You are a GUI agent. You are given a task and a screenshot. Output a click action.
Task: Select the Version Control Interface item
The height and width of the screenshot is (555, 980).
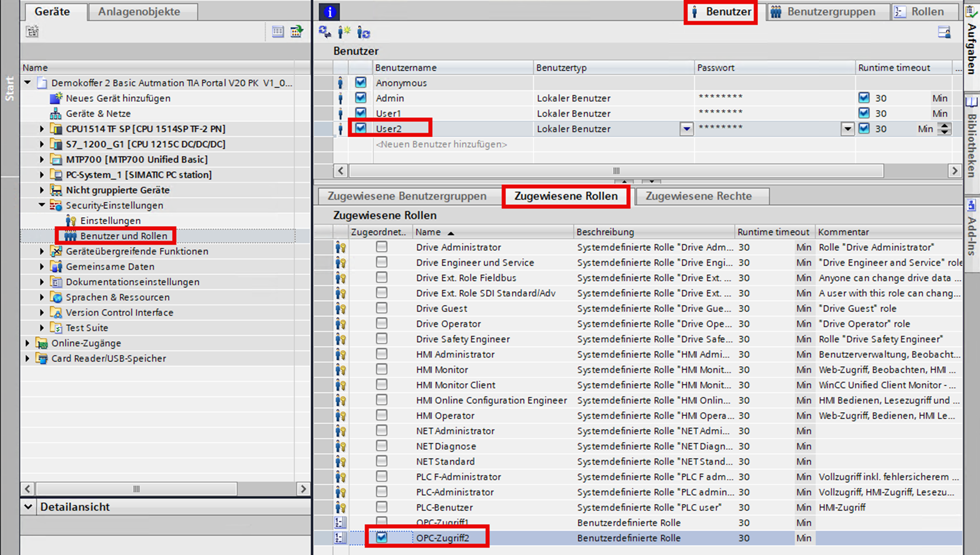[120, 313]
